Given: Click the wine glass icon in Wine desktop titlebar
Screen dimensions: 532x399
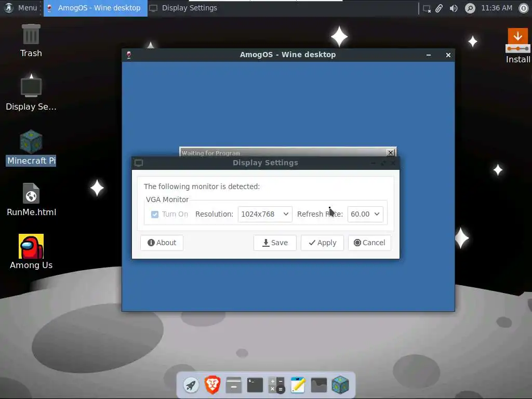Looking at the screenshot, I should coord(129,55).
